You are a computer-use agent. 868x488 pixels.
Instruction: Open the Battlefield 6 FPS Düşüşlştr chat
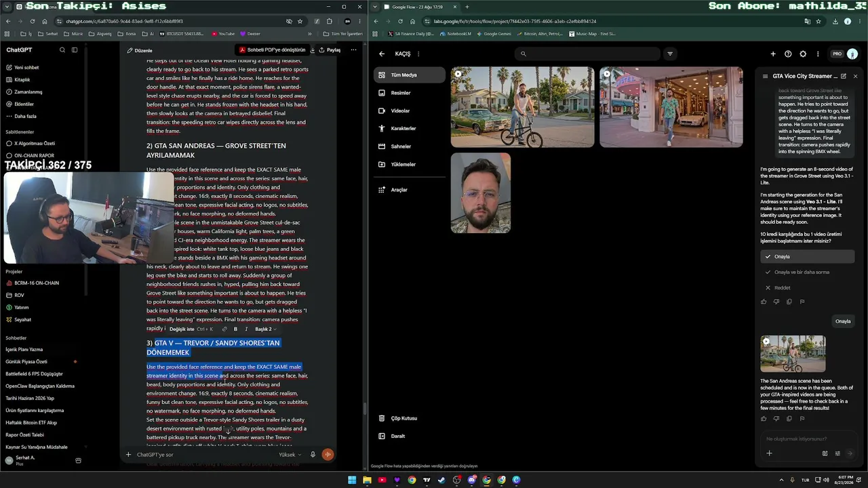click(34, 374)
